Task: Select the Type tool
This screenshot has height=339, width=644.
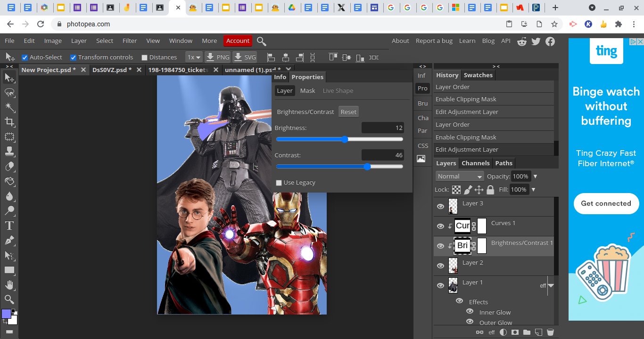Action: (9, 226)
